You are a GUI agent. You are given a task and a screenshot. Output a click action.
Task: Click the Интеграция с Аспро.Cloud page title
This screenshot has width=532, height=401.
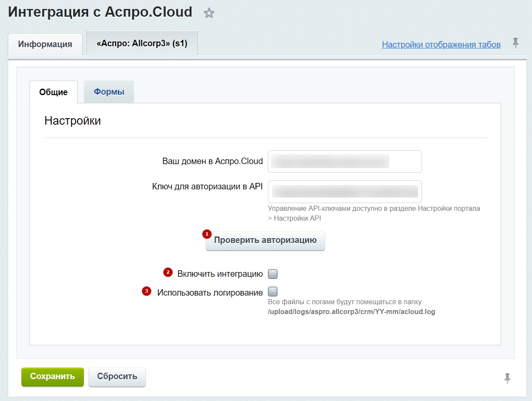pos(100,12)
